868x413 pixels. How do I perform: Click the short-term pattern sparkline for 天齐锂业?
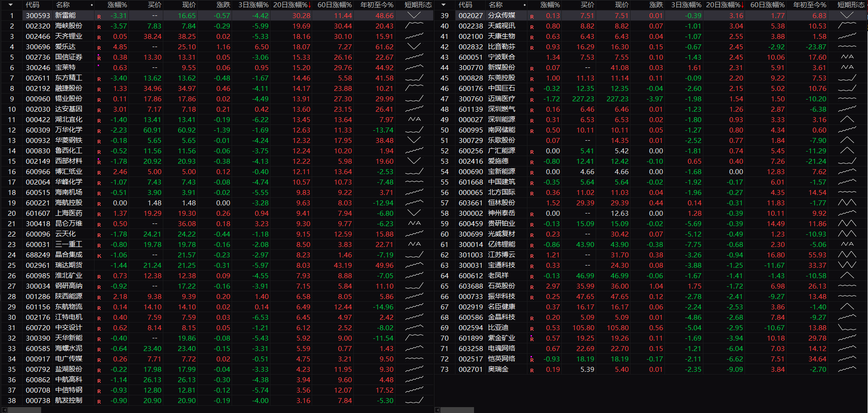(x=414, y=36)
